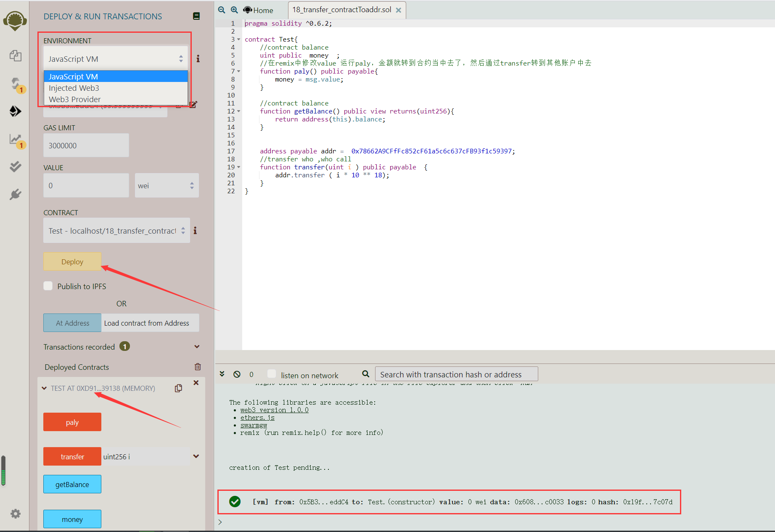Expand the Transactions recorded section
This screenshot has height=532, width=775.
point(197,347)
